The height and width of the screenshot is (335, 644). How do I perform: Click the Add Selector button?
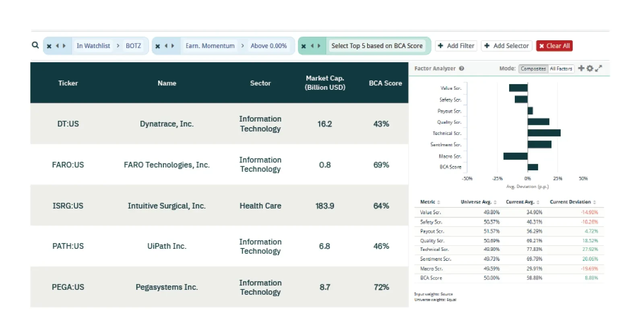point(506,46)
